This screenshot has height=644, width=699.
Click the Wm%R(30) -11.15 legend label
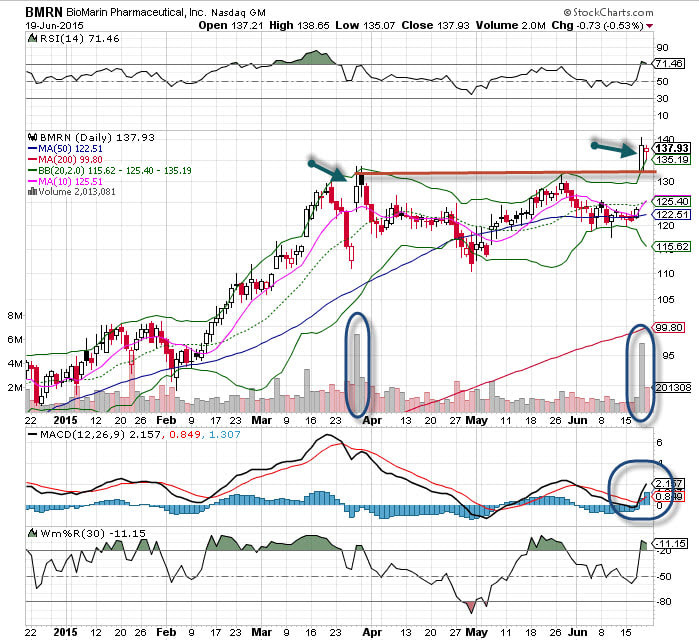[93, 533]
